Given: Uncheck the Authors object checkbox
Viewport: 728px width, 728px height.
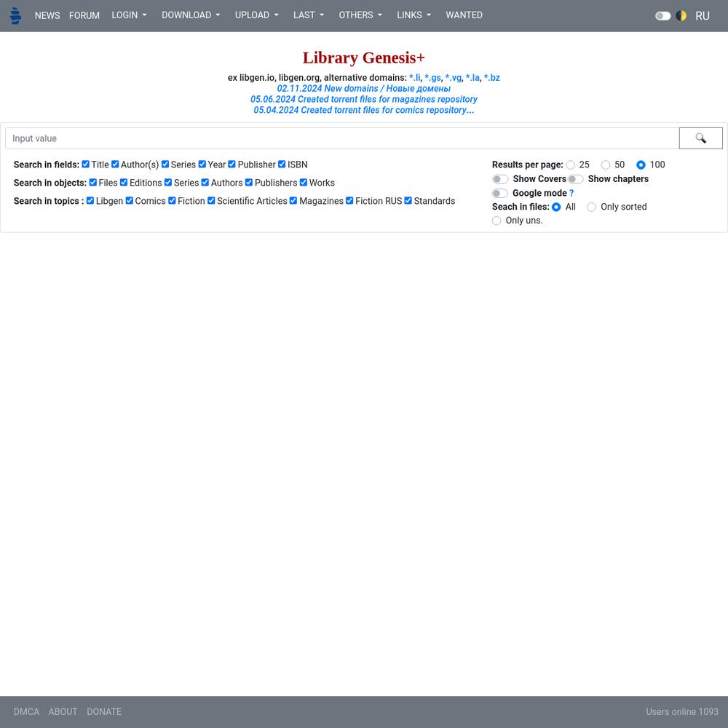Looking at the screenshot, I should [205, 183].
